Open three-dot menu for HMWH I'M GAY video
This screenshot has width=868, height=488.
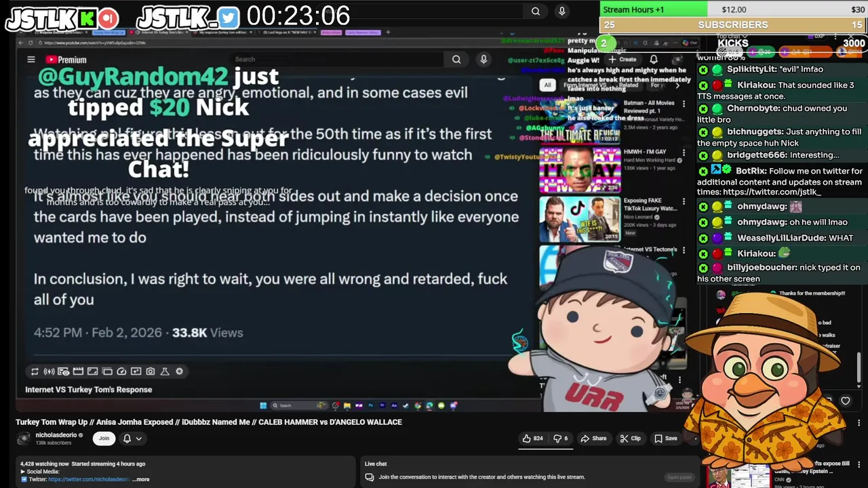pos(685,152)
